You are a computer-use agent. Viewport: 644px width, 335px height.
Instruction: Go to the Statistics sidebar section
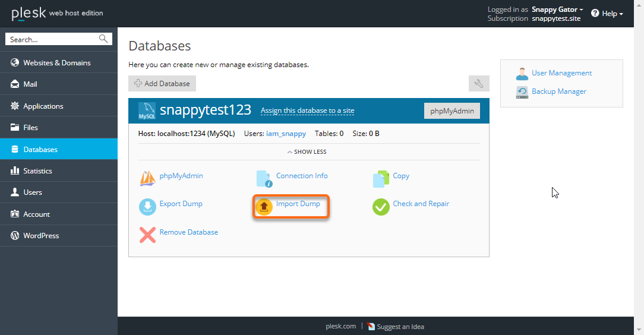[x=38, y=171]
